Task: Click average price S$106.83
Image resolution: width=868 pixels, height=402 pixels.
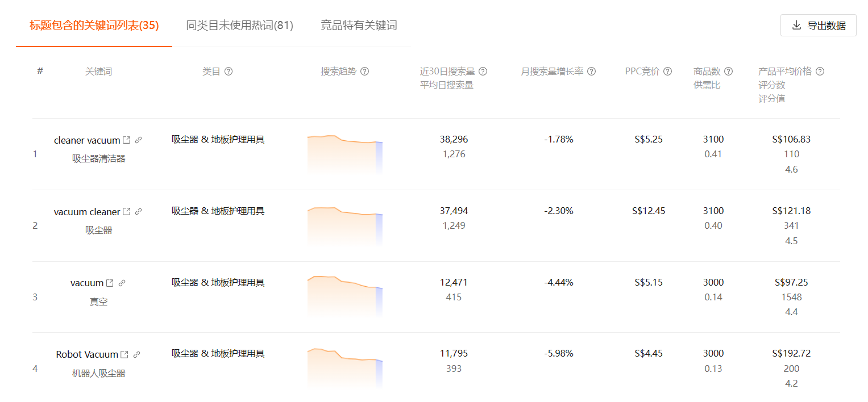Action: pos(791,140)
